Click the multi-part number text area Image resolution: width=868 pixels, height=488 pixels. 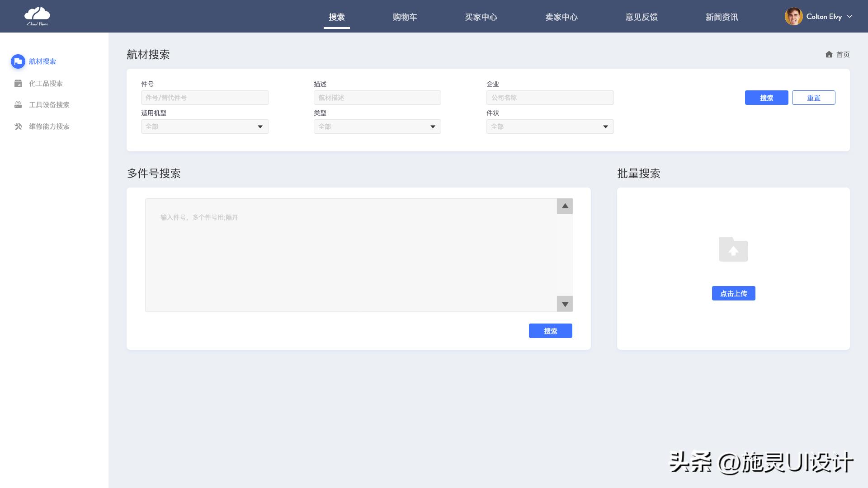[x=351, y=255]
